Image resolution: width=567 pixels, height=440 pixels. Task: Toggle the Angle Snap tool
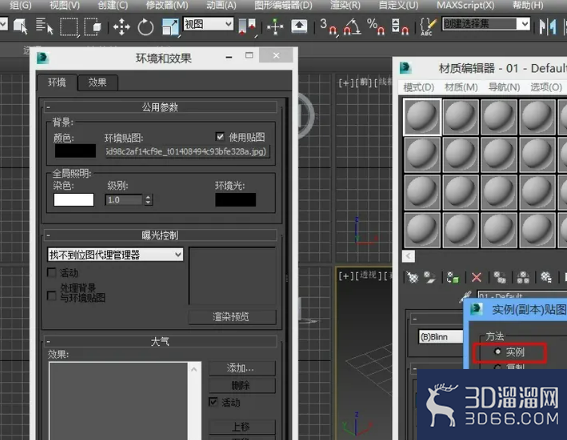click(353, 27)
